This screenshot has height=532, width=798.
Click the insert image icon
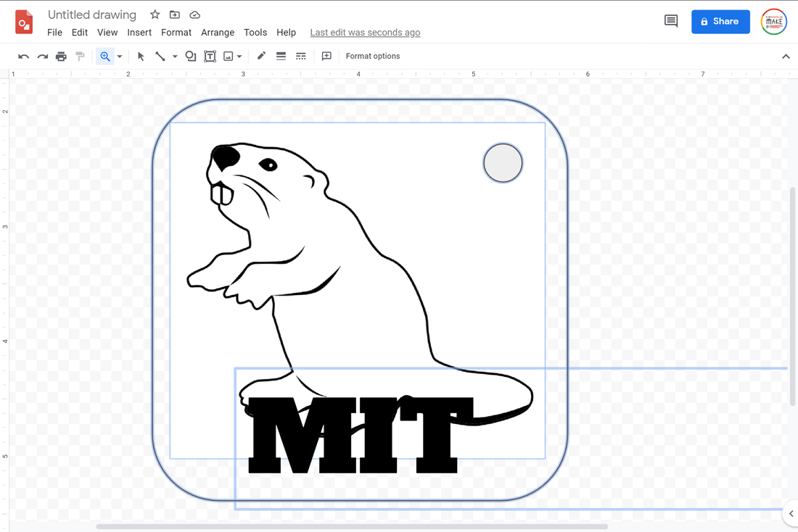pyautogui.click(x=229, y=56)
